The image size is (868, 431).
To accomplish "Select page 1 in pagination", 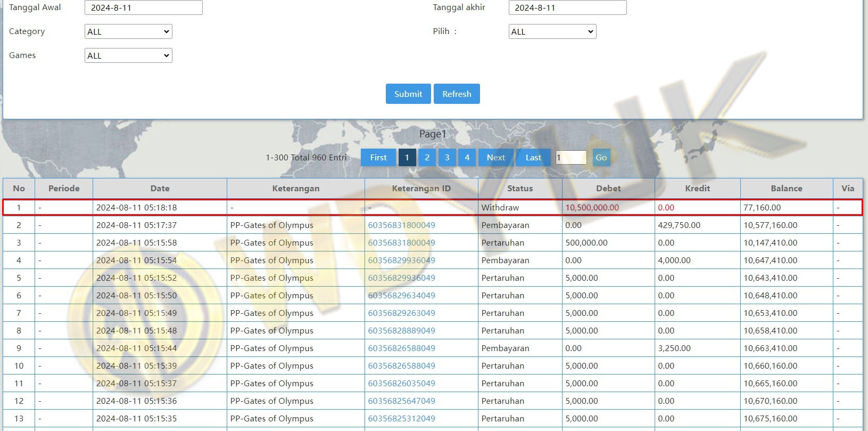I will [x=407, y=157].
